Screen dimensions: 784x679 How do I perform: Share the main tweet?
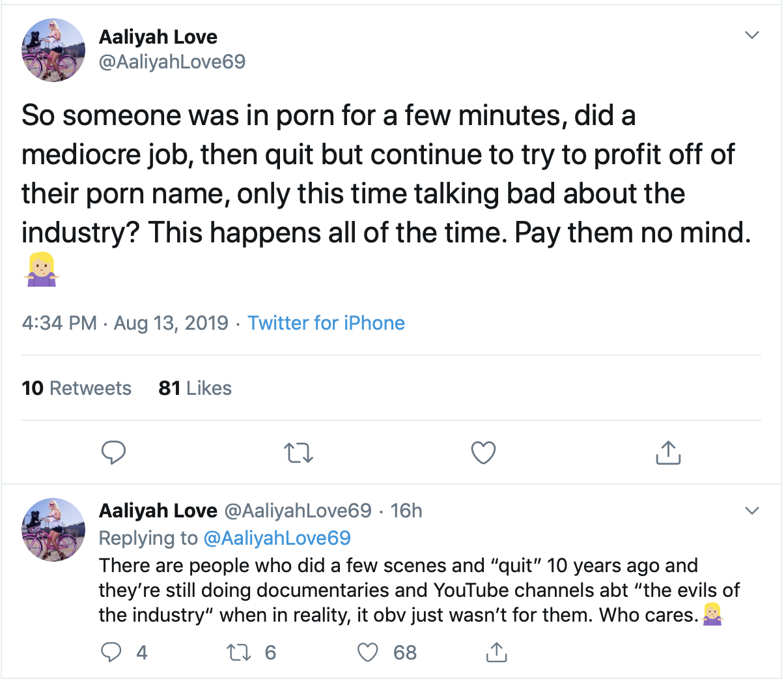pos(667,452)
